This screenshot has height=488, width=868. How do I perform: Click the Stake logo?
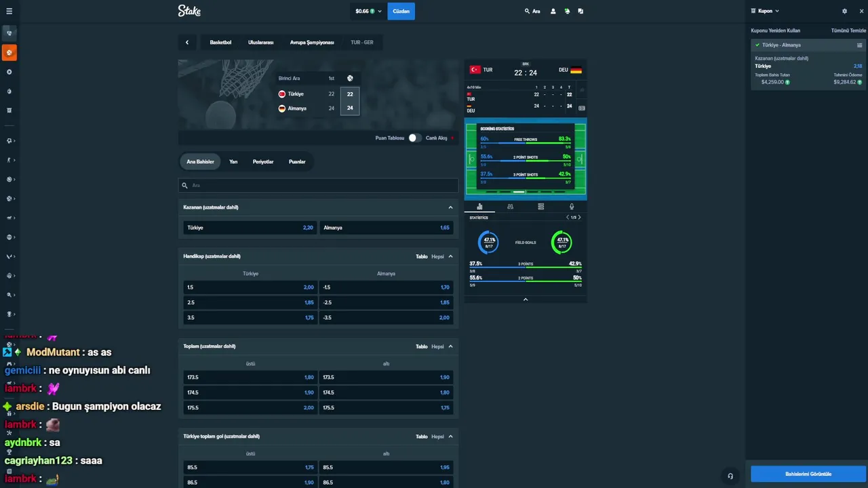[189, 11]
